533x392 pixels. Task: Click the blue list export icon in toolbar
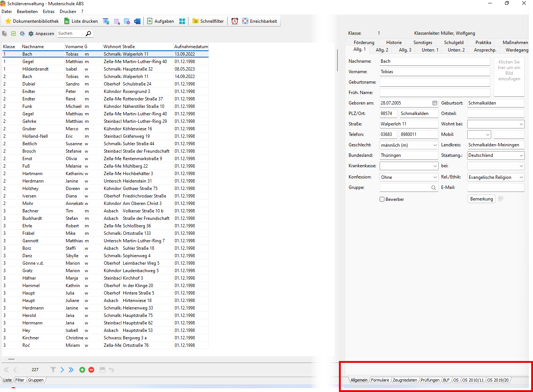tap(106, 21)
